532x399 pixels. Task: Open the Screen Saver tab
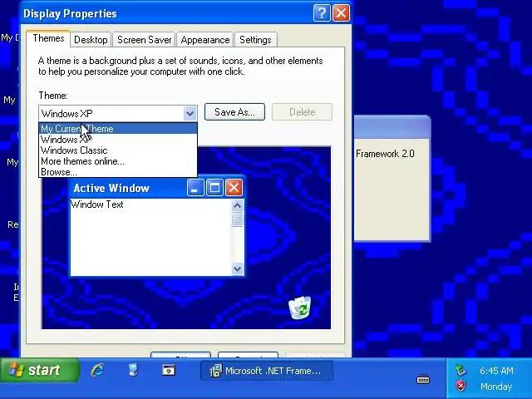pos(144,40)
